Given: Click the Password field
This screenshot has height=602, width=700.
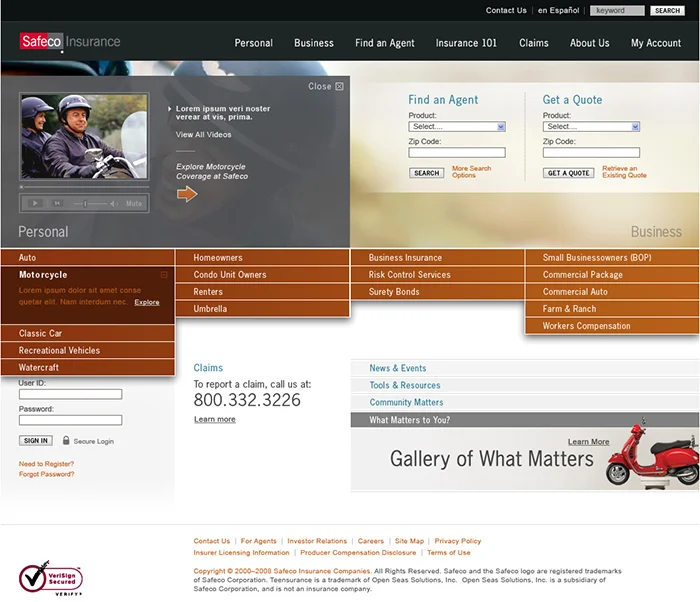Looking at the screenshot, I should [71, 420].
